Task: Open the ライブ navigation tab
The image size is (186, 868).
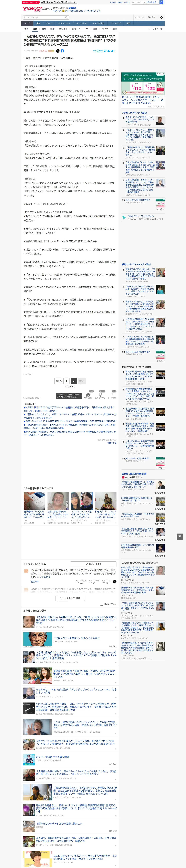Action: pos(49,24)
